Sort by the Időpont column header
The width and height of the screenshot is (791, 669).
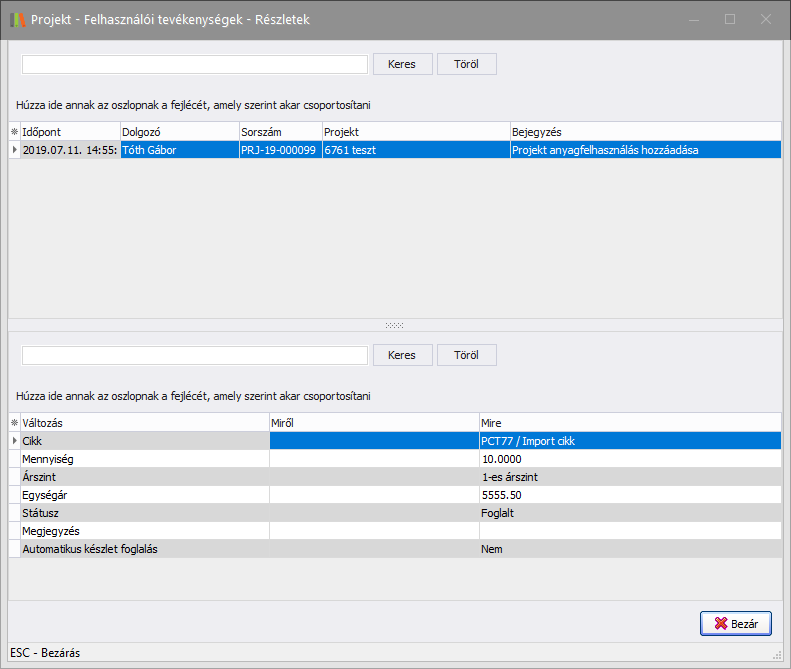[x=69, y=131]
